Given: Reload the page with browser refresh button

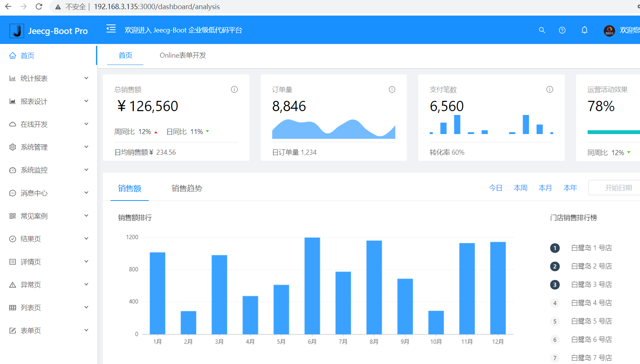Looking at the screenshot, I should [x=39, y=6].
